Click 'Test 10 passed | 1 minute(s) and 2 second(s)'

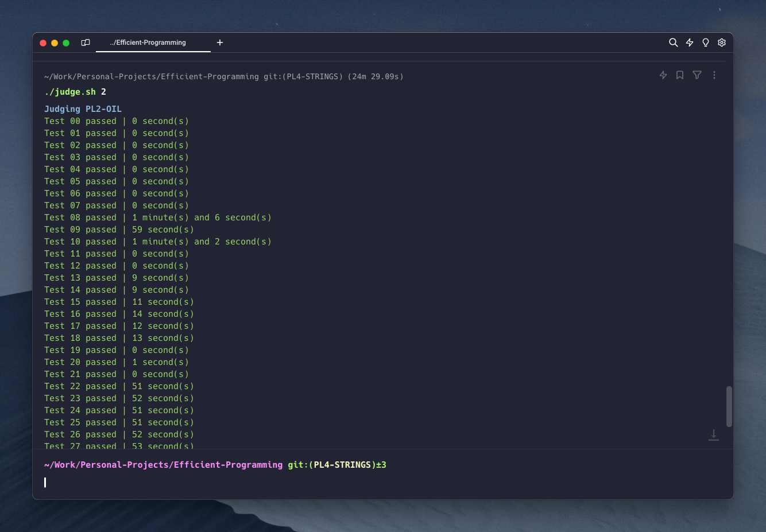tap(158, 242)
